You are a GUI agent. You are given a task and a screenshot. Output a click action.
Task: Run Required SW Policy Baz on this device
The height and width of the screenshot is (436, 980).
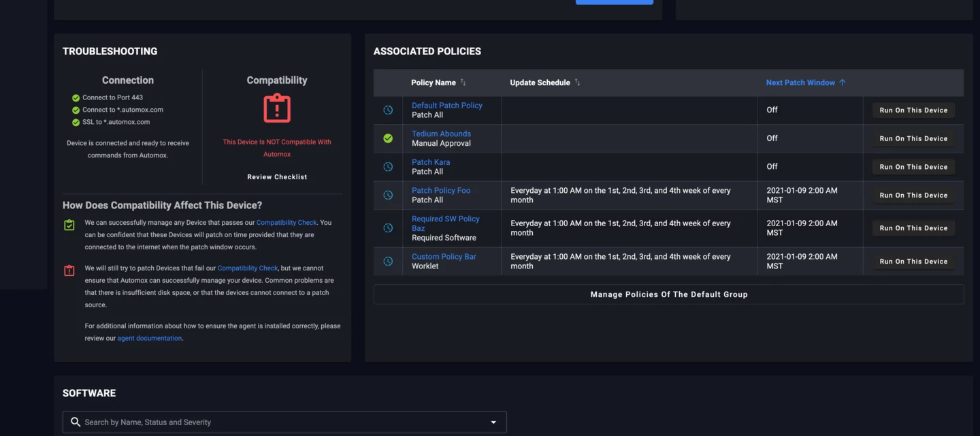[913, 228]
